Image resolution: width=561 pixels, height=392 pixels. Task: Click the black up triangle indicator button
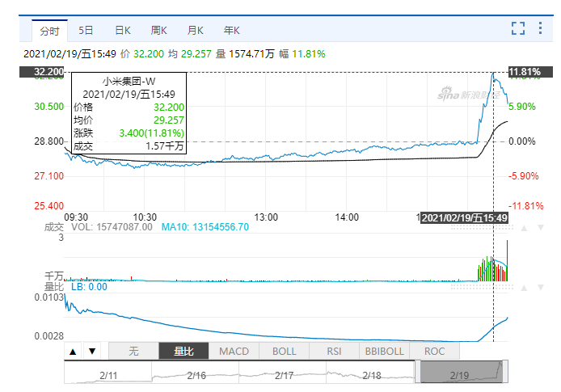73,352
